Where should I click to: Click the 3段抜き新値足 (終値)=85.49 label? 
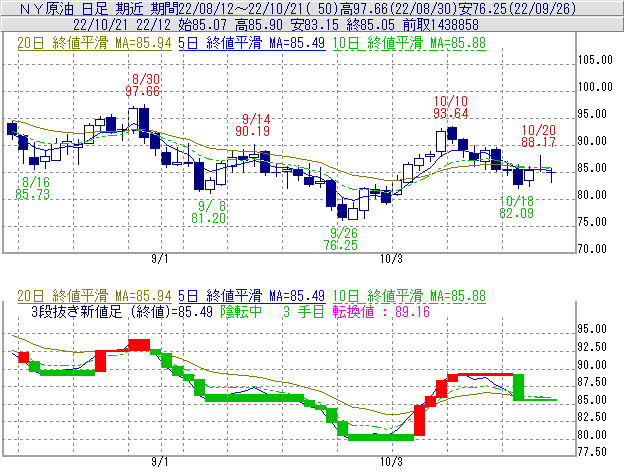122,311
